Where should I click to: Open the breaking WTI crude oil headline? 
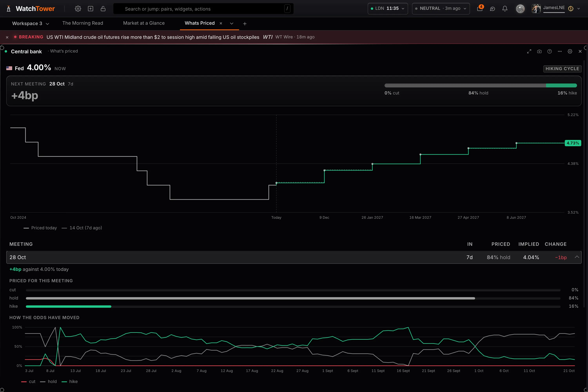pos(153,37)
